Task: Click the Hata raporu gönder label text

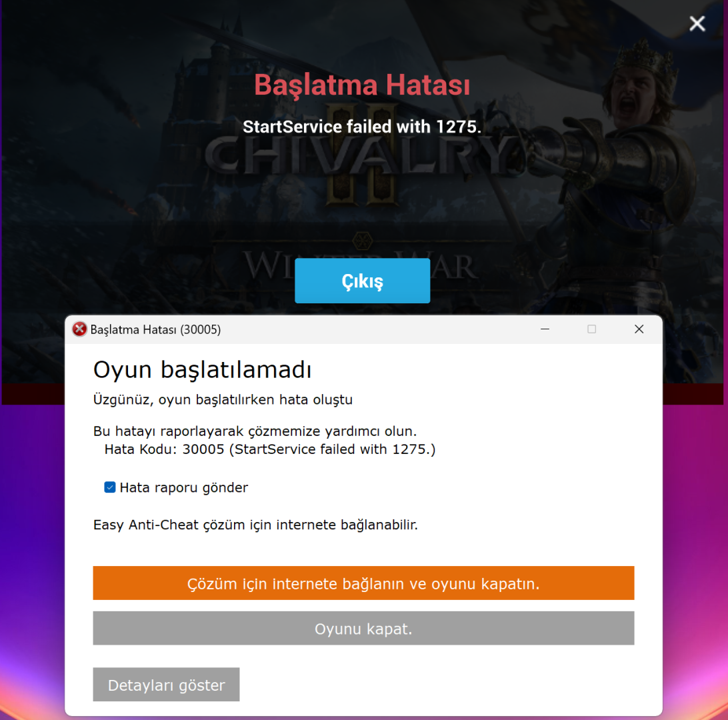Action: coord(184,487)
